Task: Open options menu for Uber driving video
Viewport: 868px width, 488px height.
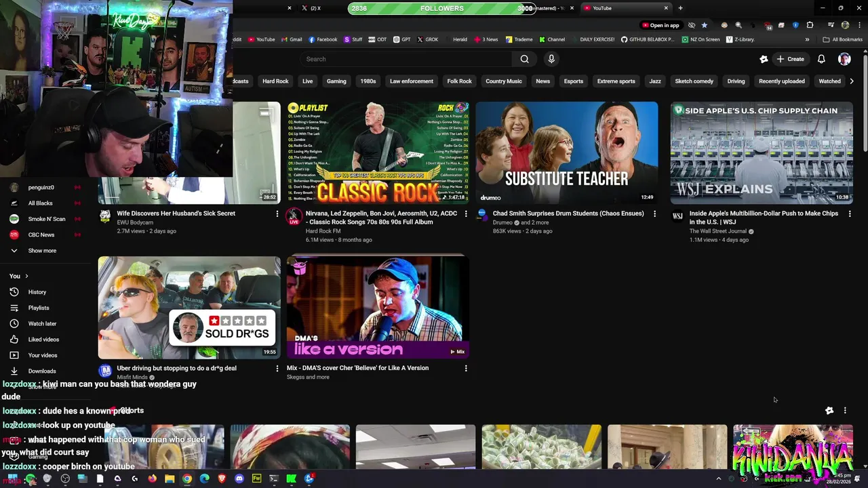Action: 277,368
